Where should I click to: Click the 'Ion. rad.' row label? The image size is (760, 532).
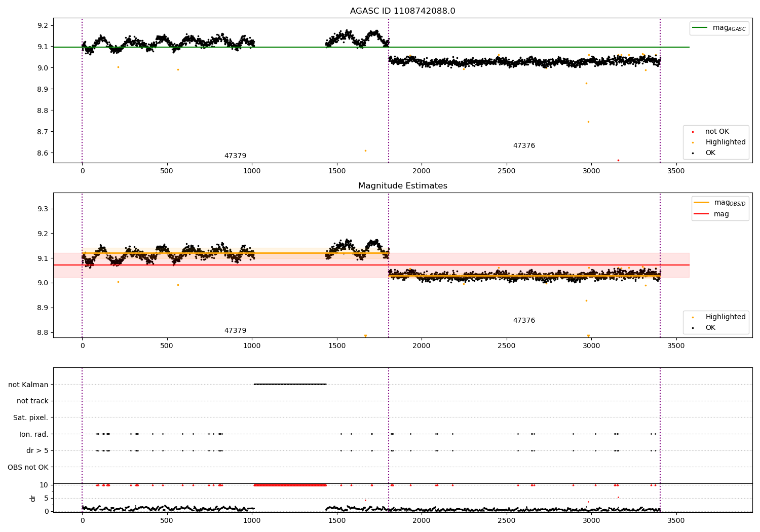click(34, 435)
